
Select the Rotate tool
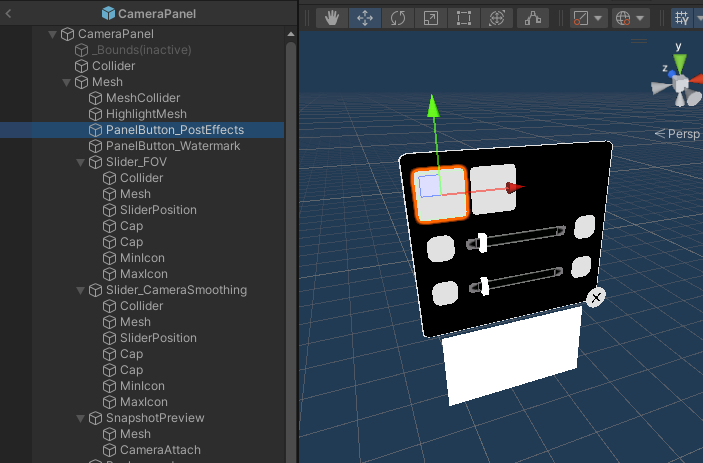[x=397, y=18]
